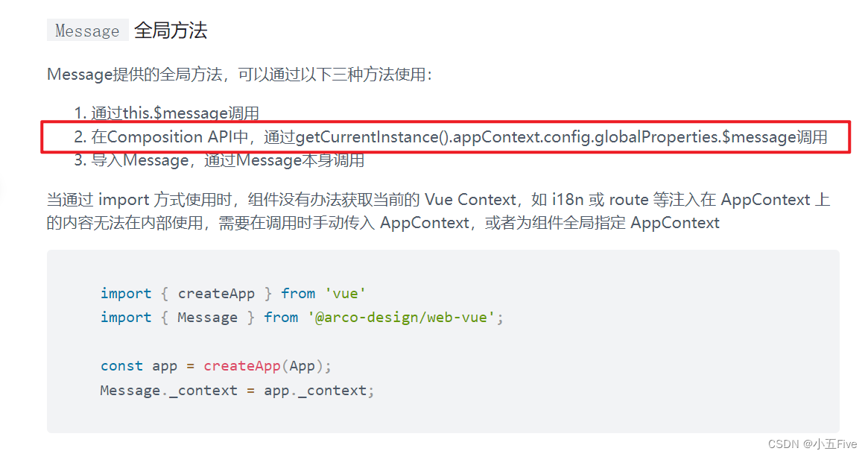Click the 'vue' string in code
The image size is (868, 457).
pyautogui.click(x=345, y=294)
